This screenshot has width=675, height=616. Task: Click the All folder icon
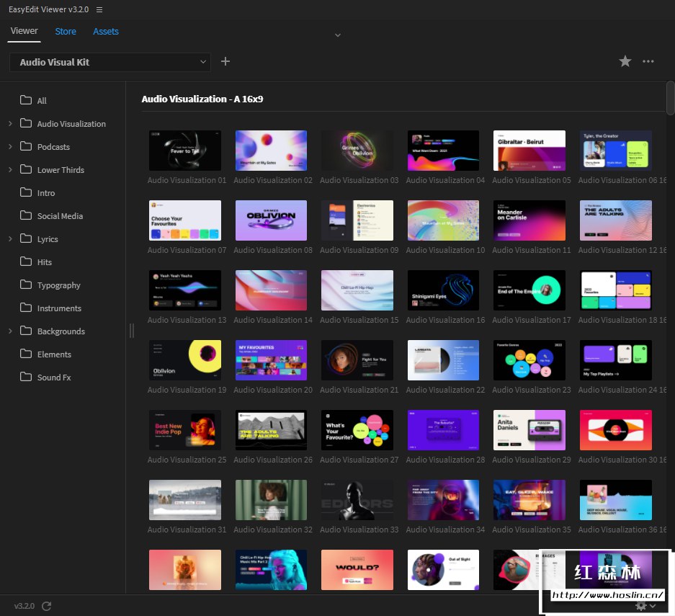pyautogui.click(x=26, y=101)
